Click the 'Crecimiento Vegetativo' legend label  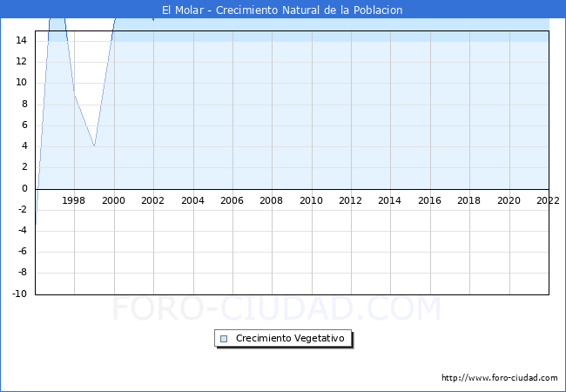(x=290, y=338)
